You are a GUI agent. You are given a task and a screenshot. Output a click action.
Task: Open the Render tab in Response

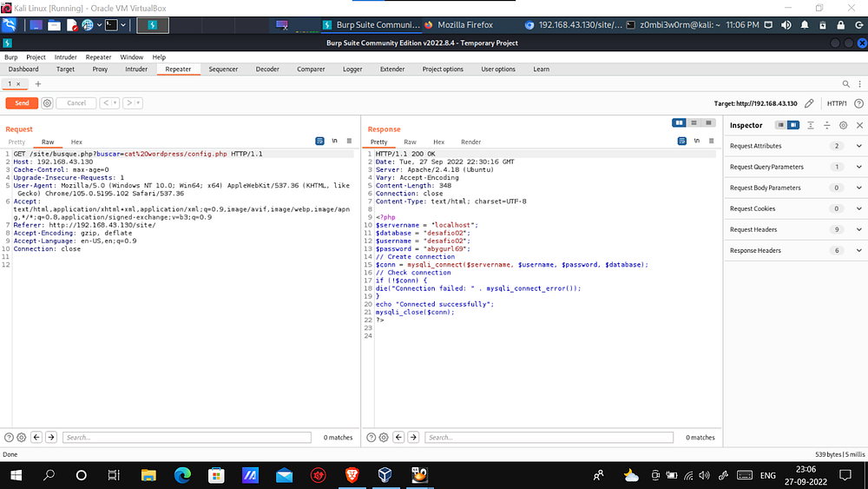tap(470, 142)
